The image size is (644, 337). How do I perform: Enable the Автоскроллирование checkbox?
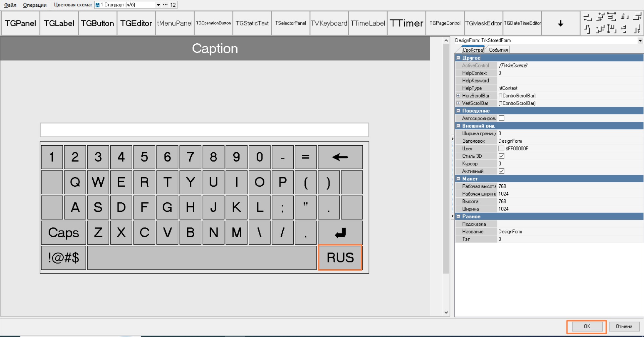tap(501, 118)
